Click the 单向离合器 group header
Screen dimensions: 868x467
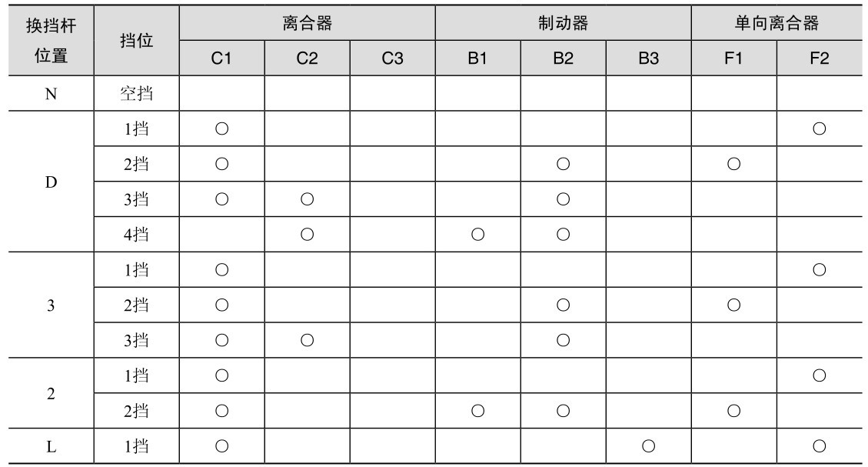tap(776, 24)
